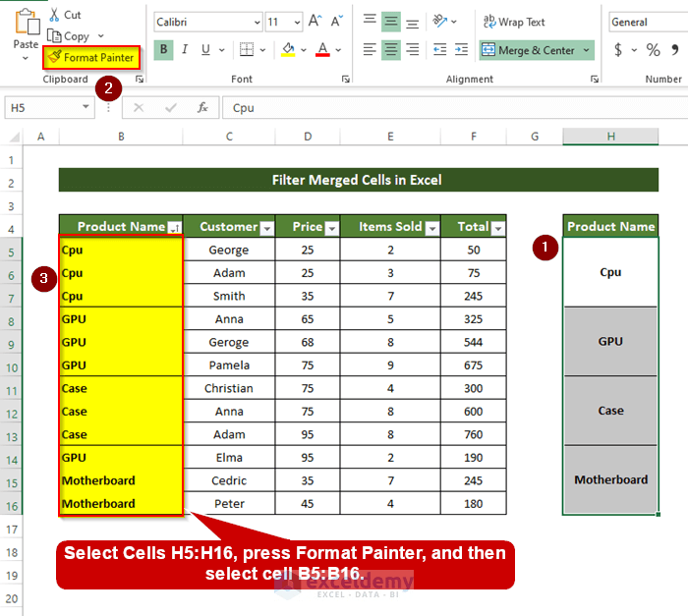Open fill color palette arrow
Image resolution: width=688 pixels, height=616 pixels.
(x=303, y=50)
